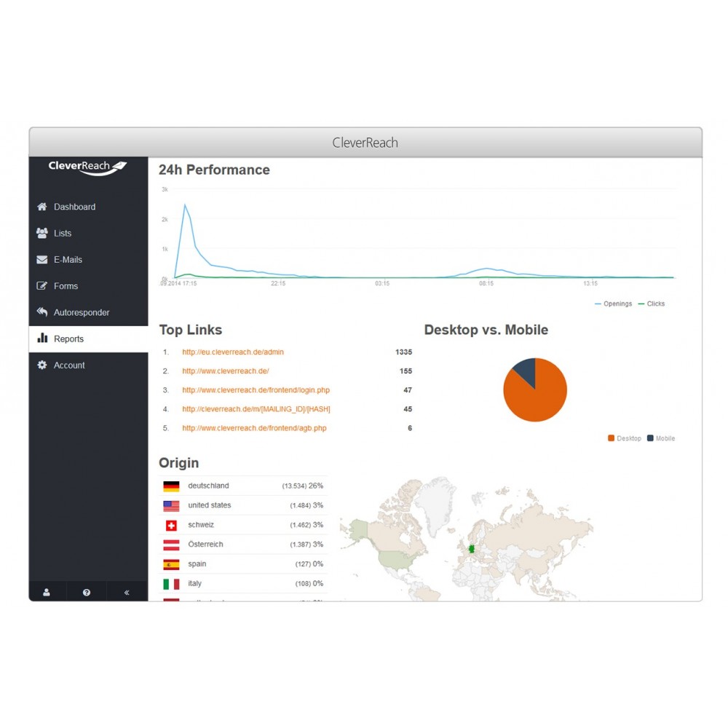728x728 pixels.
Task: Click the (127) 0% value
Action: (x=309, y=563)
